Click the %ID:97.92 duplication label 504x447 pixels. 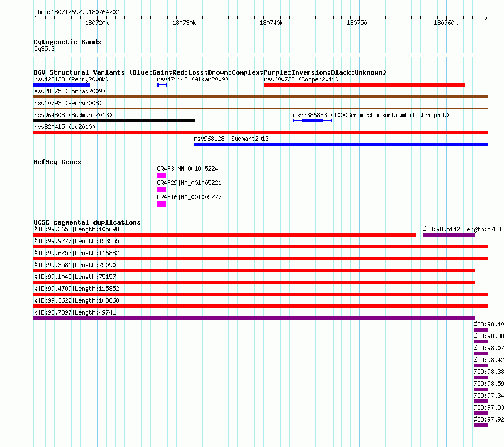click(489, 419)
